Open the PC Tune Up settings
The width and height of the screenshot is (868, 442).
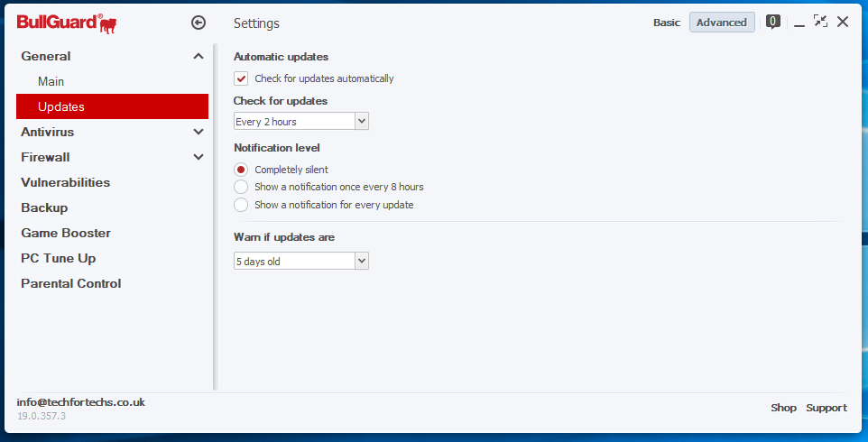point(58,258)
